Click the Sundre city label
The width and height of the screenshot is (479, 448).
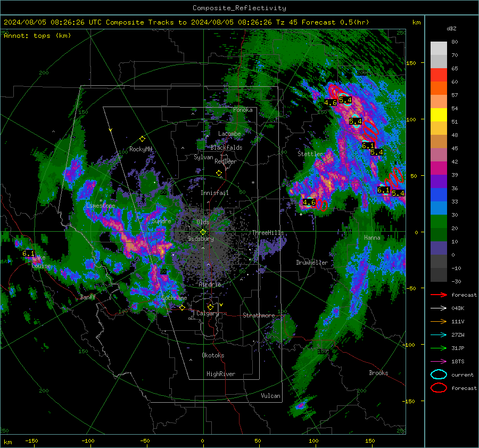click(x=161, y=221)
